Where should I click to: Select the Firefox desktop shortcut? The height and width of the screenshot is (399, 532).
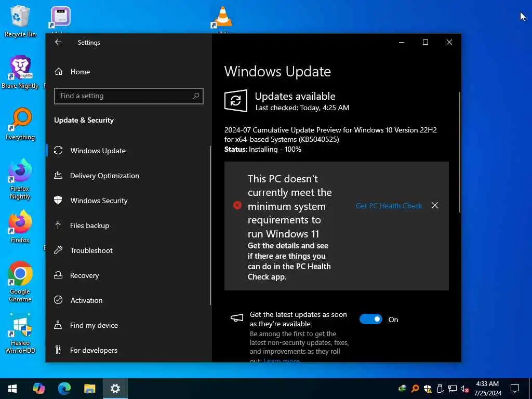point(20,227)
